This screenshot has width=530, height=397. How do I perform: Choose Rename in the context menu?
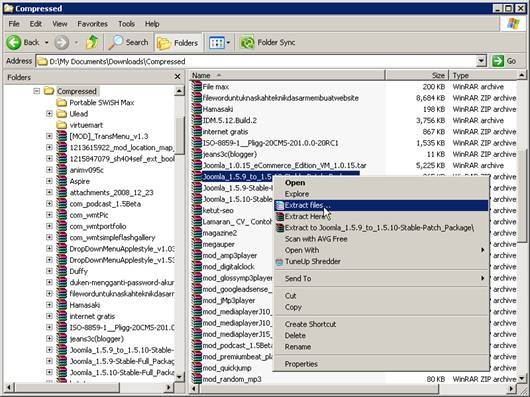click(381, 347)
